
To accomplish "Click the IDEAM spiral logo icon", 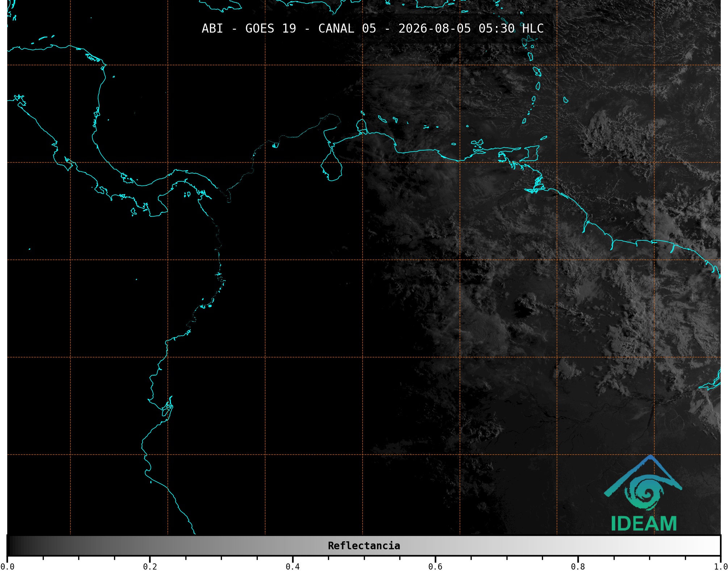I will tap(643, 483).
